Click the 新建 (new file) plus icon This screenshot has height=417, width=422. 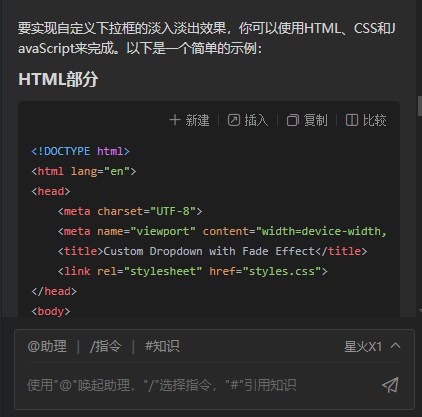[x=175, y=120]
